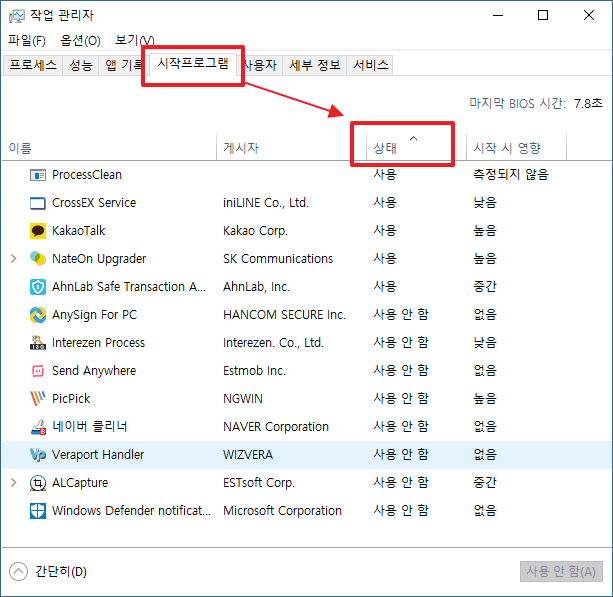Screen dimensions: 613x597
Task: Switch to the 세부 정보 tab
Action: pyautogui.click(x=315, y=65)
